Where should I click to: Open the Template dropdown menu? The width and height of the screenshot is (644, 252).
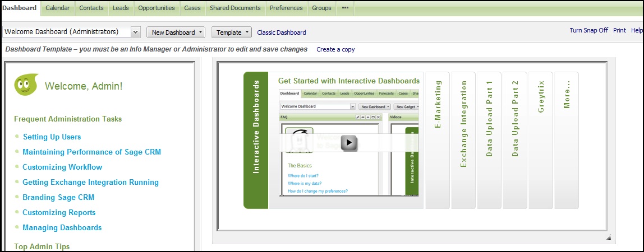pos(231,32)
